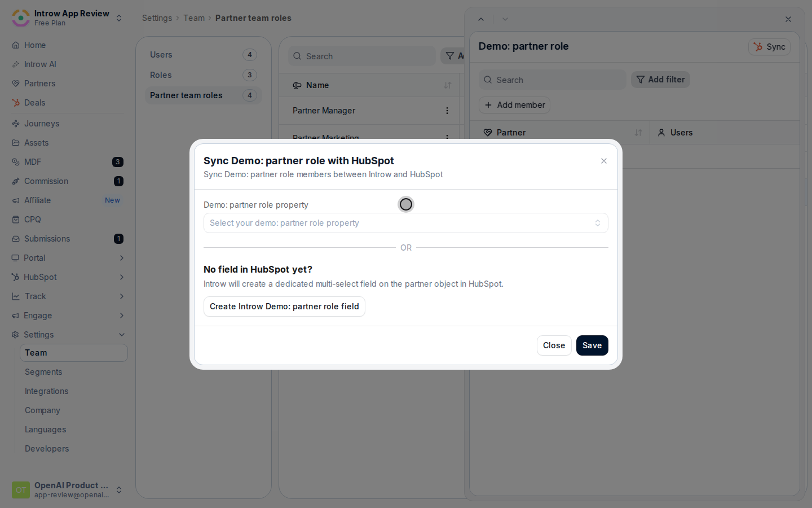Click the Introw app logo

(21, 18)
